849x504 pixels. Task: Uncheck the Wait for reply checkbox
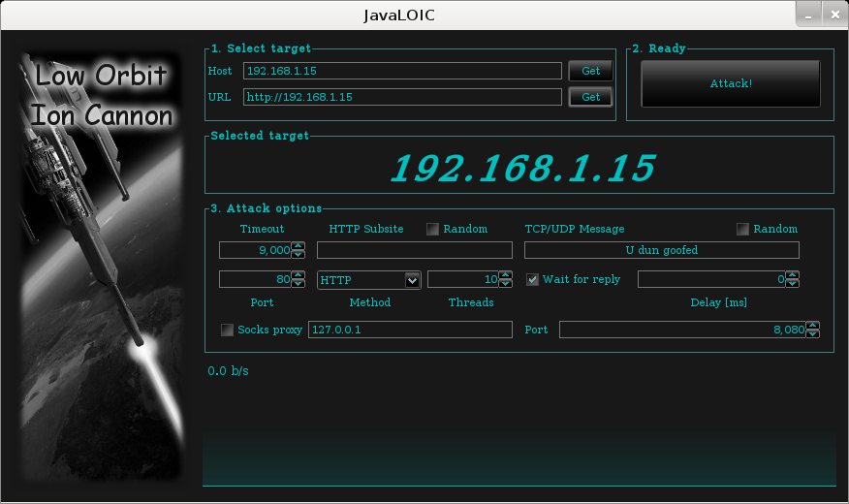tap(532, 279)
